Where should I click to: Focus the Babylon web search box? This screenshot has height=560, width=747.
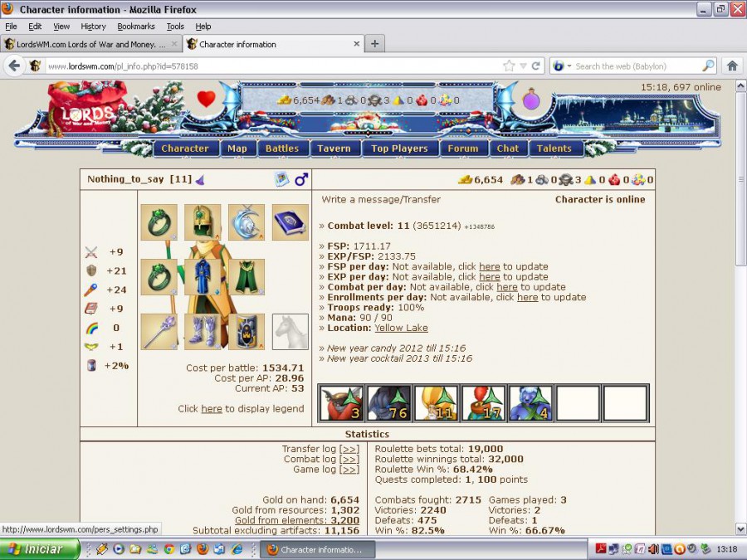point(637,66)
